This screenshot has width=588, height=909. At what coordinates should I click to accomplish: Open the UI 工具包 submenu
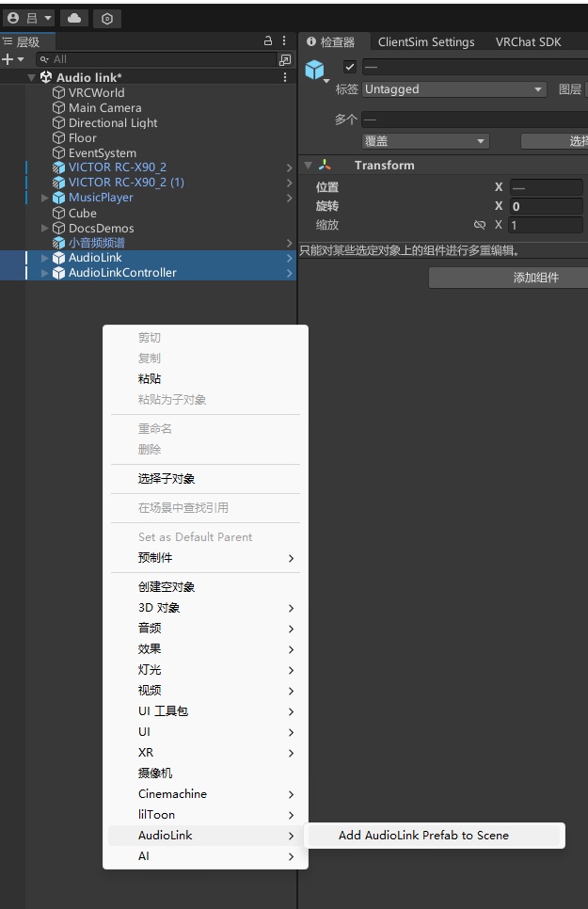pos(205,711)
